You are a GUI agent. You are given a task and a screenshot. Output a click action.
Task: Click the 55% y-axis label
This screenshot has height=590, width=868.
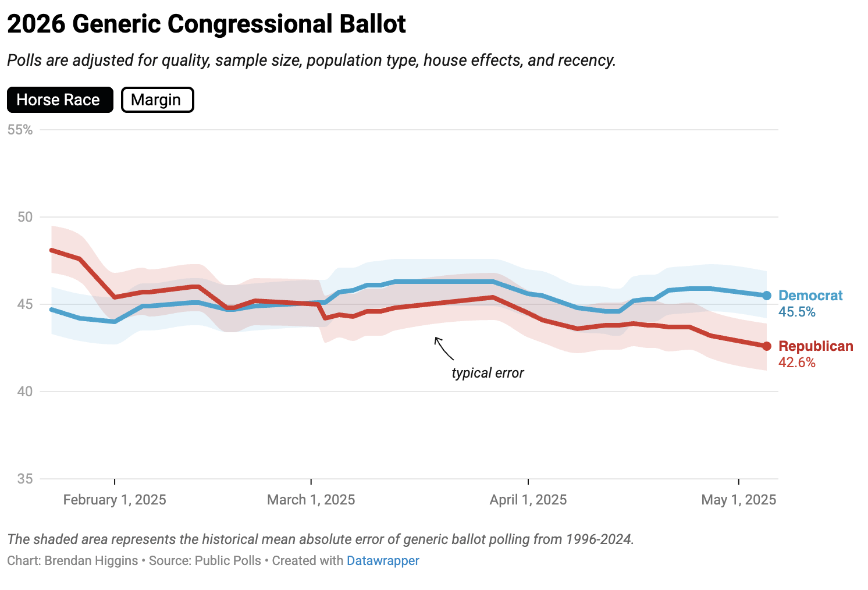20,130
